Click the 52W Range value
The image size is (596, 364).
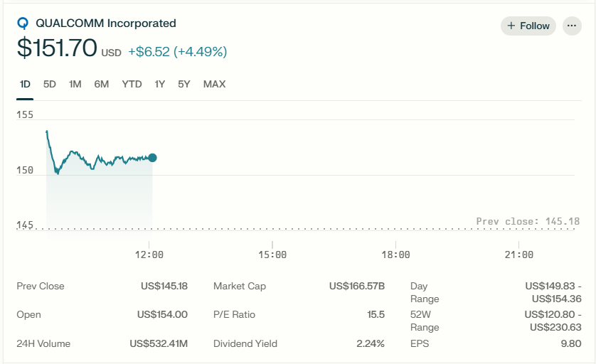click(x=553, y=321)
